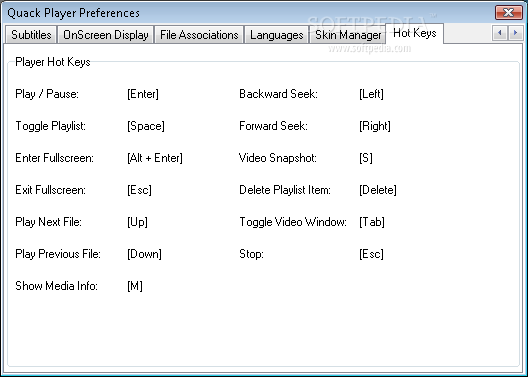Click the [Esc] value beside Exit Fullscreen
Viewport: 528px width, 377px height.
coord(139,190)
